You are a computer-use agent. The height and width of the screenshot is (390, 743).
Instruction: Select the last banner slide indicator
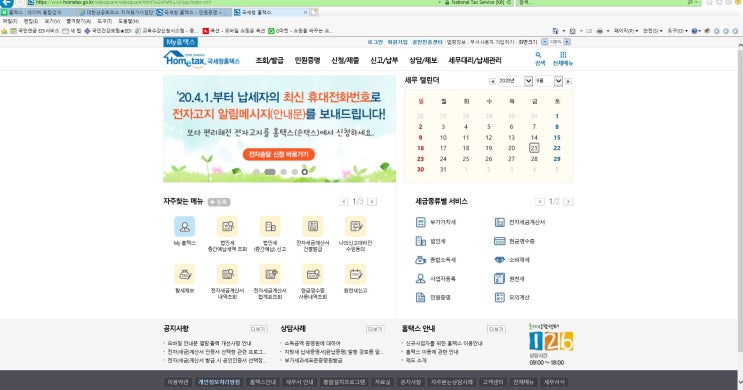coord(305,172)
